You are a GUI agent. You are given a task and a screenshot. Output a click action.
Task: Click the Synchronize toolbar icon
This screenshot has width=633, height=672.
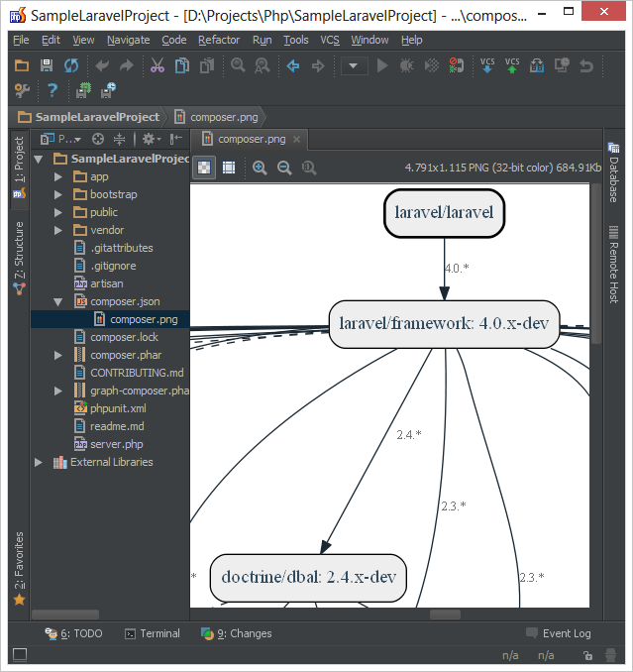[71, 66]
